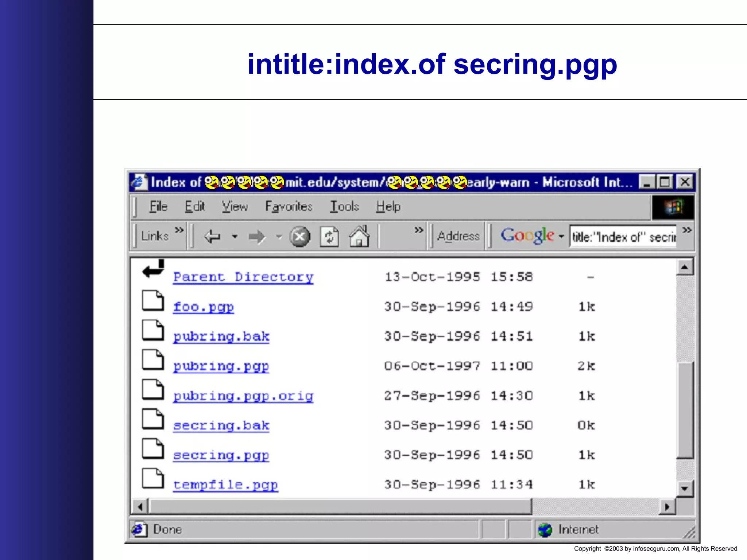Open the Help menu
The image size is (747, 560).
tap(388, 206)
